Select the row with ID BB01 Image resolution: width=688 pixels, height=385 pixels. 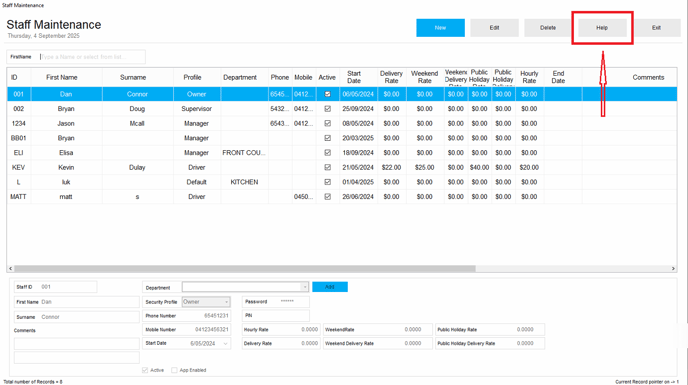(x=342, y=138)
